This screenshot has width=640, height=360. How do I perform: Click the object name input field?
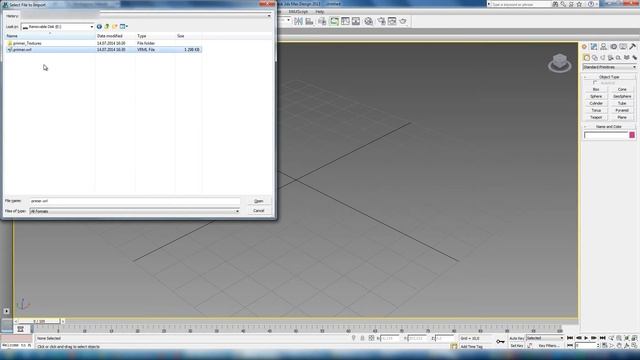click(606, 135)
